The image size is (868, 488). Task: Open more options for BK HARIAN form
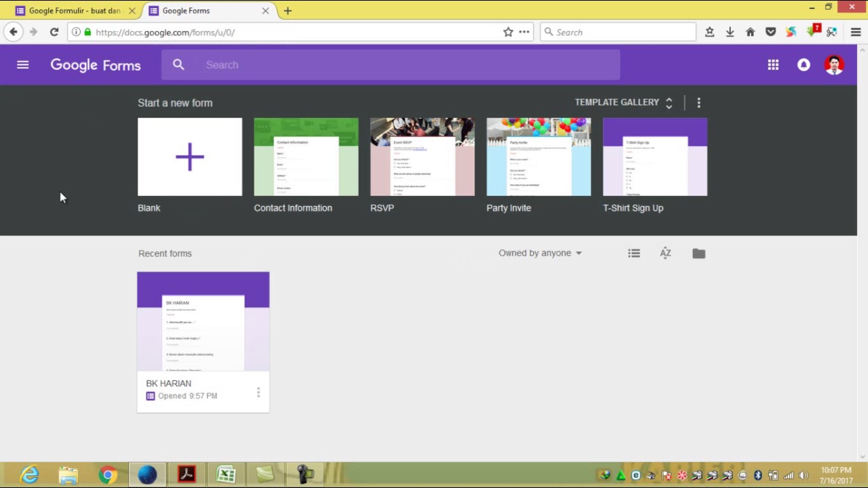pos(258,392)
